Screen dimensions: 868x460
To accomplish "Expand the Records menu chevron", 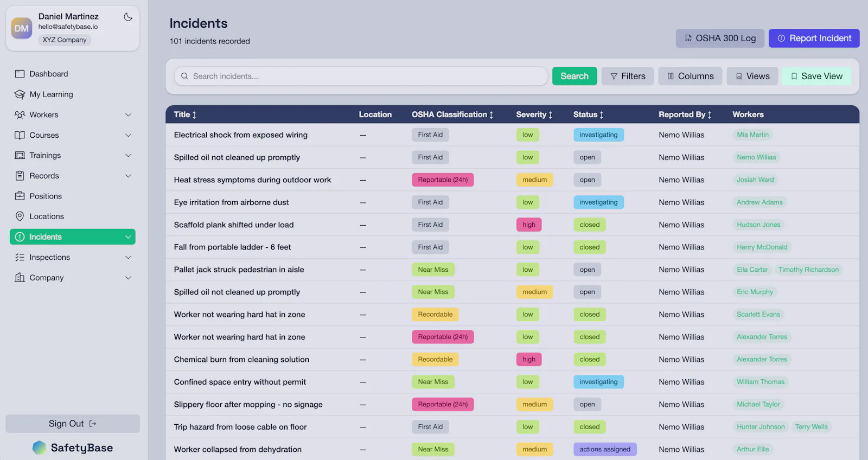I will (129, 176).
